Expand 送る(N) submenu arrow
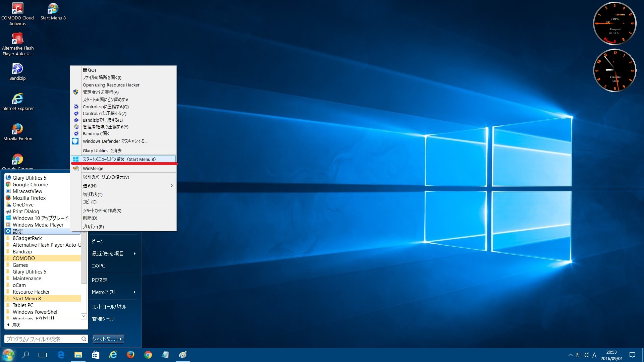This screenshot has width=644, height=362. (x=172, y=186)
